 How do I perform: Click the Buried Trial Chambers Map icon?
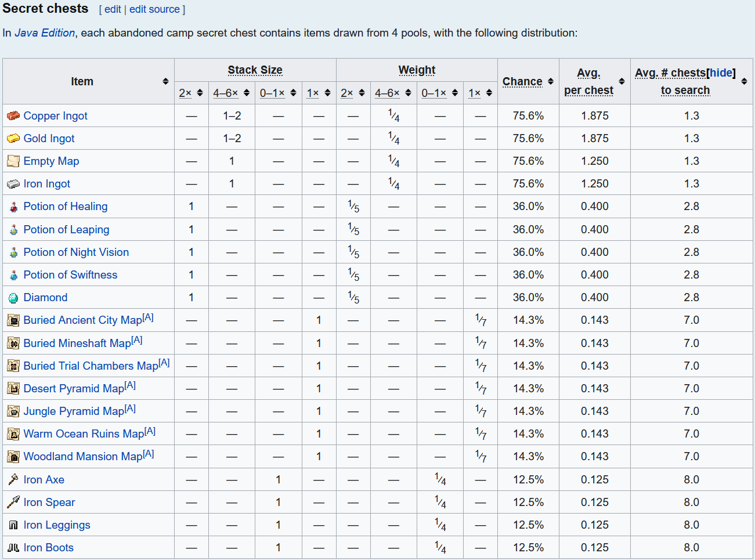point(13,366)
